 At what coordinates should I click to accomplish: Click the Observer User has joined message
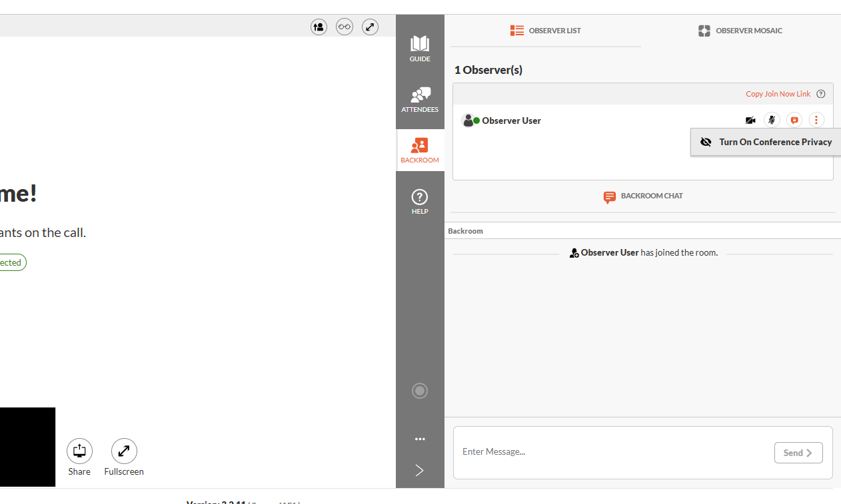click(644, 253)
